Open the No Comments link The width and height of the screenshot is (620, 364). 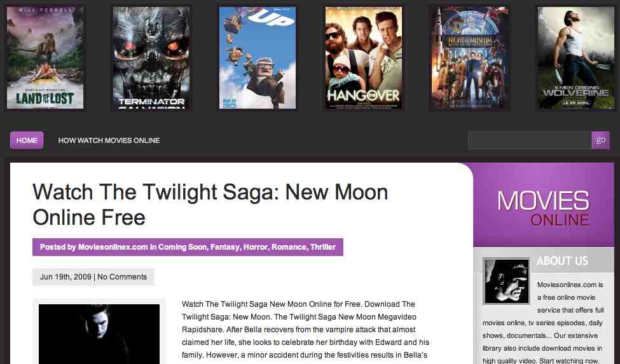tap(122, 277)
